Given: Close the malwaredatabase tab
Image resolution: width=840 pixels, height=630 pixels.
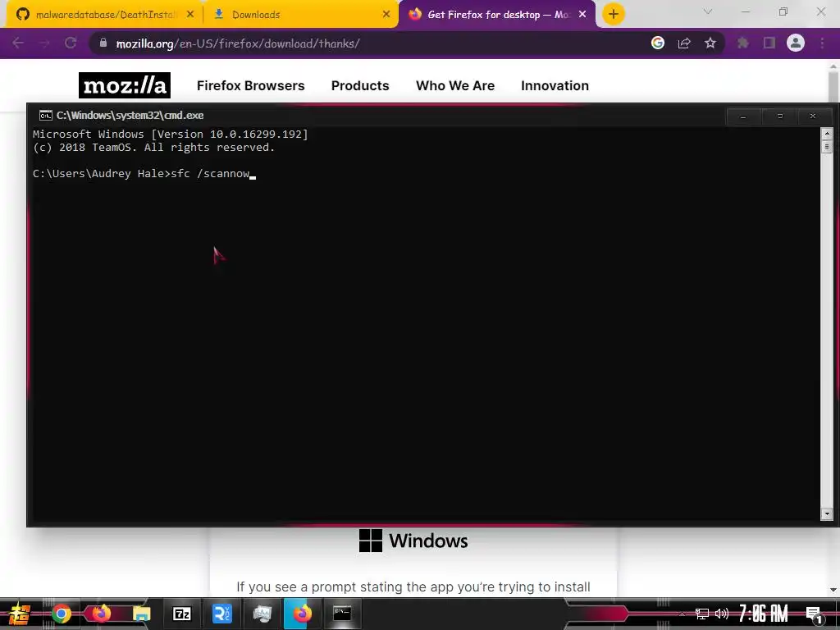Looking at the screenshot, I should coord(190,15).
